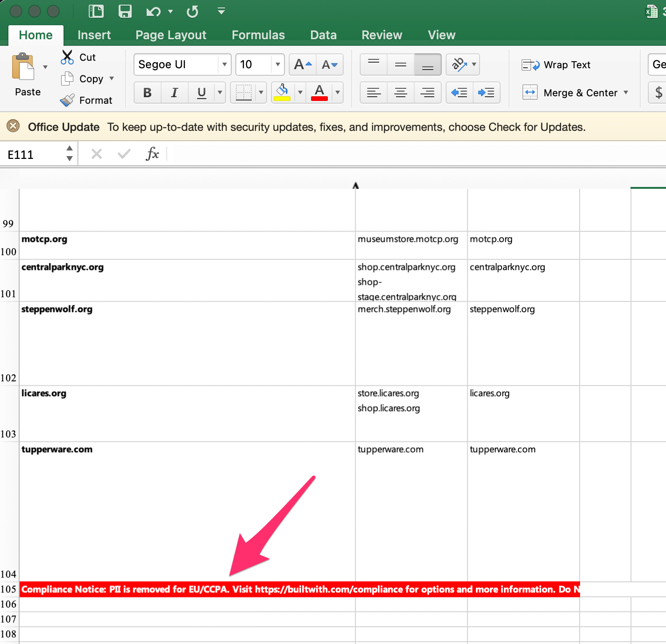Dismiss the Office Update notification
This screenshot has height=644, width=666.
tap(13, 126)
